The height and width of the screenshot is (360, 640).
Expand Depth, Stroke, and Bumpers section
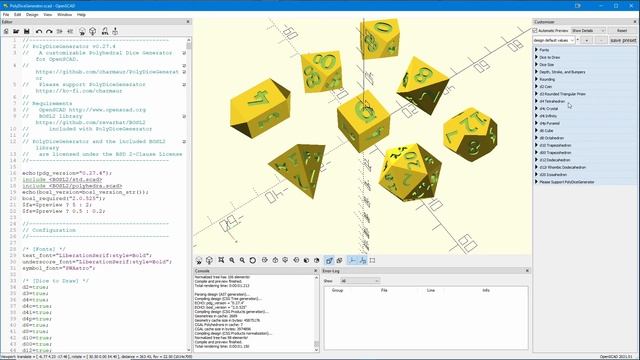click(584, 72)
